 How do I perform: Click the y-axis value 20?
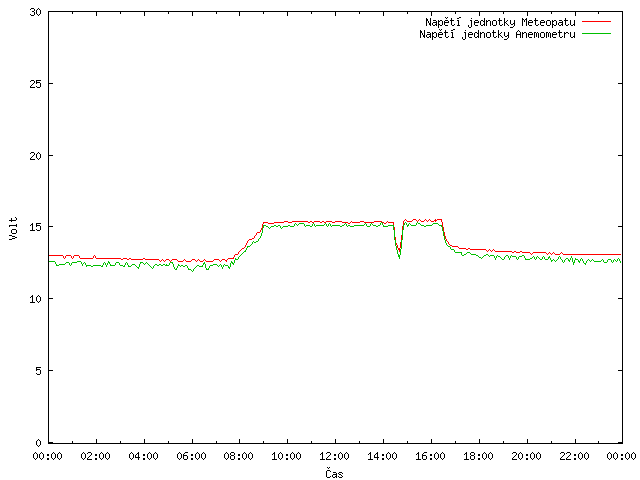click(36, 156)
